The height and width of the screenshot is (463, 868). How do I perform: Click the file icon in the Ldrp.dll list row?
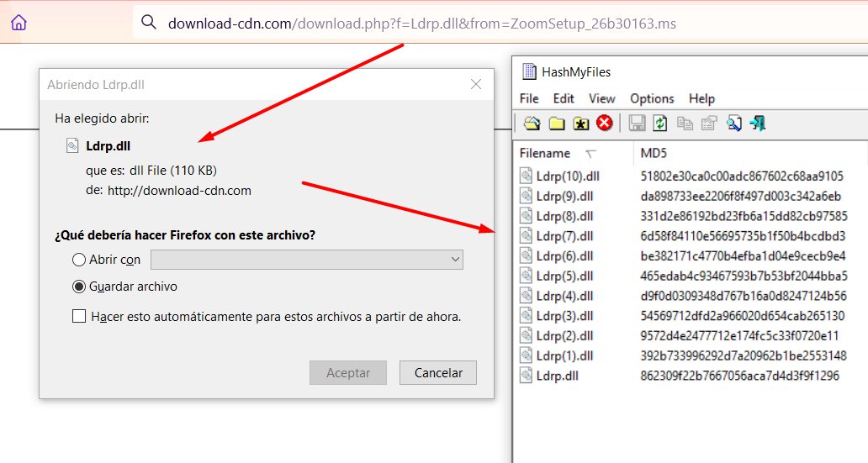pyautogui.click(x=526, y=375)
